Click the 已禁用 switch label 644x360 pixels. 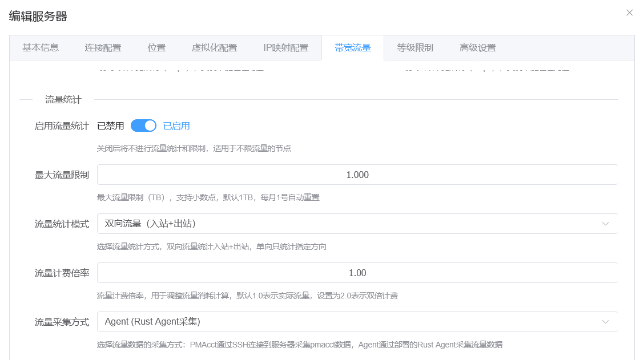click(110, 126)
